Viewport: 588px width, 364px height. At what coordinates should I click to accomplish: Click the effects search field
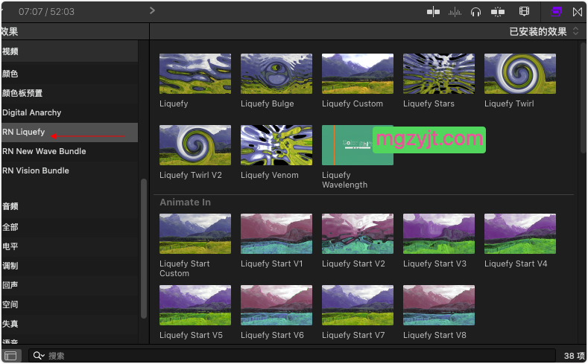click(291, 355)
